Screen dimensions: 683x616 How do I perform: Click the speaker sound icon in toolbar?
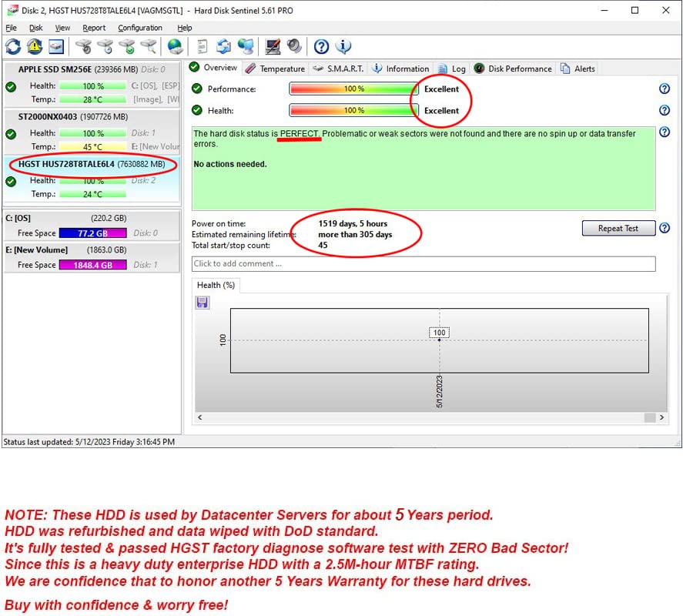(295, 46)
